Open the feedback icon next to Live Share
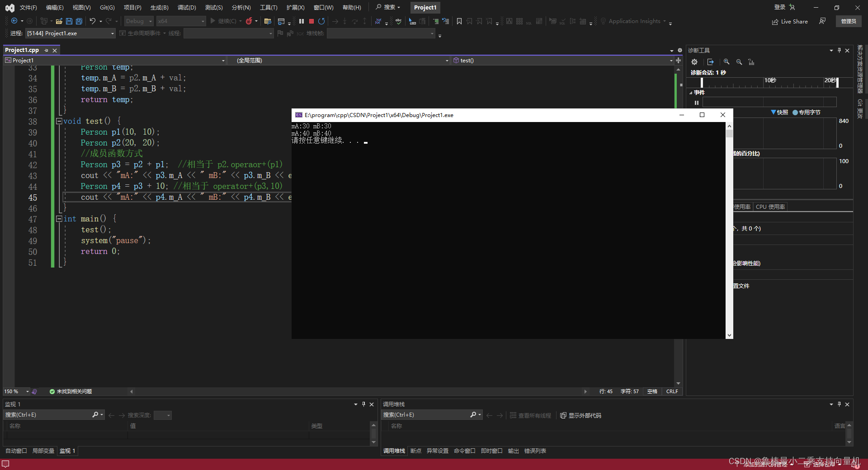This screenshot has width=868, height=470. (822, 21)
